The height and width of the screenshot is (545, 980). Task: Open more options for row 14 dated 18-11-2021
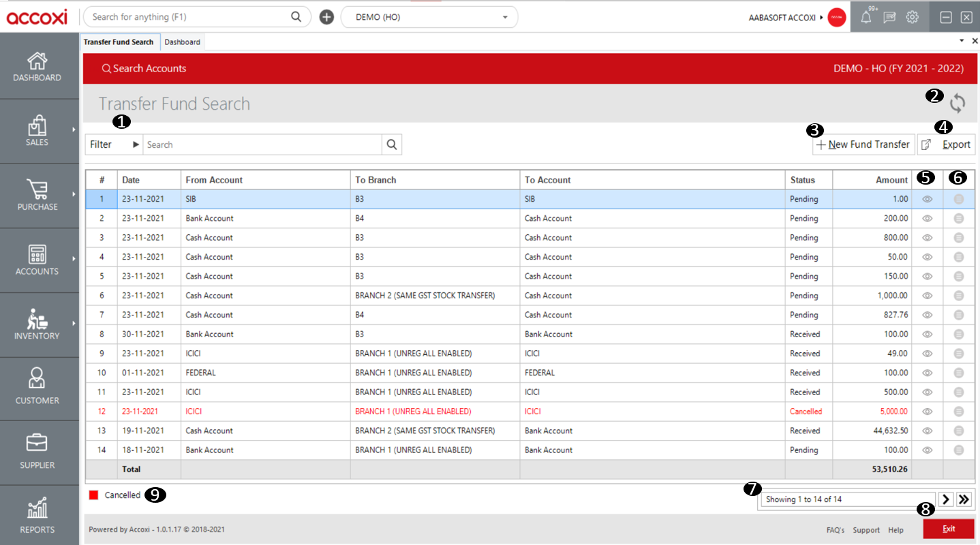(959, 450)
